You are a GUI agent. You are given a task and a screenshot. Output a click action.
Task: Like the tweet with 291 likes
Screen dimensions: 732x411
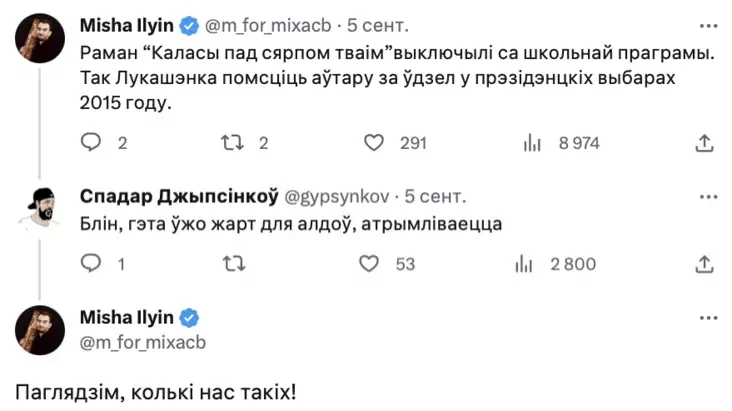tap(374, 143)
